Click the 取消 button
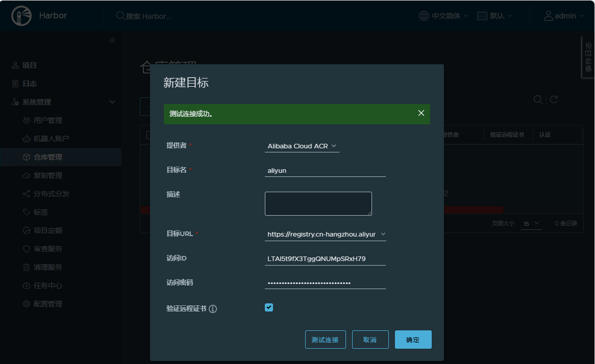The image size is (595, 364). tap(370, 340)
